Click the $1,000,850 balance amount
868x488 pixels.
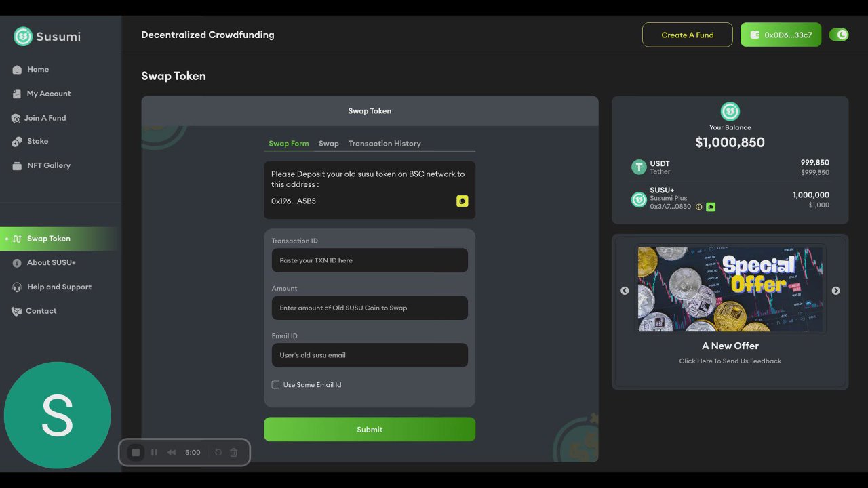click(x=730, y=142)
